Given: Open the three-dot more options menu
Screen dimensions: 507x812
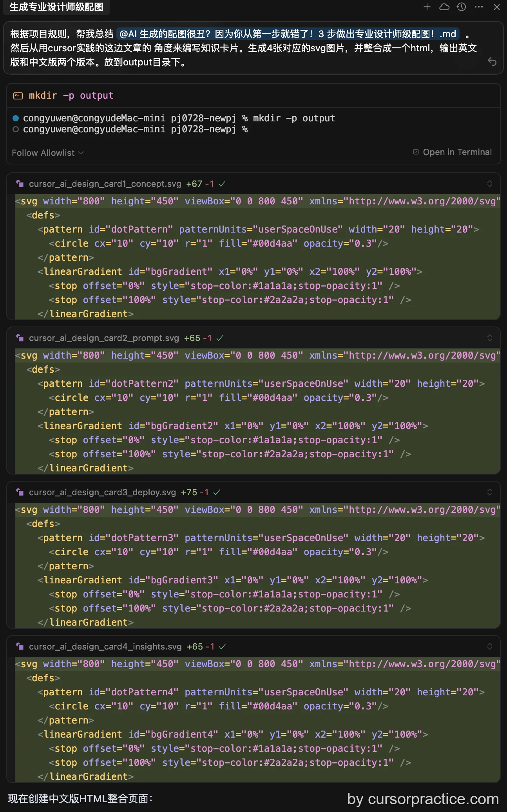Looking at the screenshot, I should [479, 7].
